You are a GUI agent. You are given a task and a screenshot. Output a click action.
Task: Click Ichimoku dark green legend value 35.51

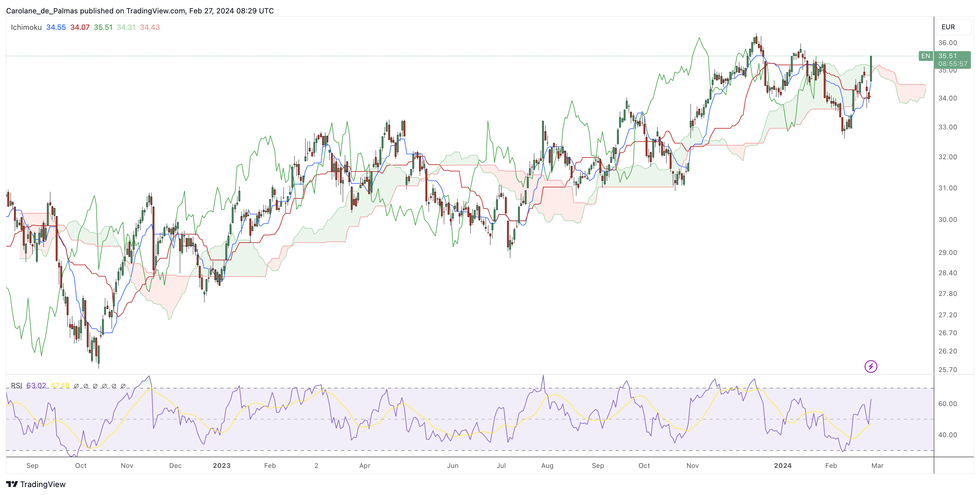click(103, 27)
